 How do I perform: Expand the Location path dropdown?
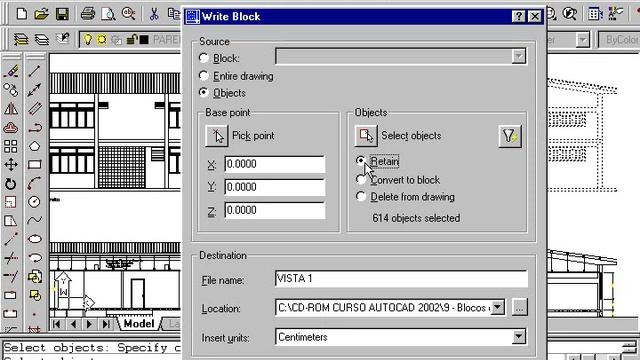coord(498,307)
